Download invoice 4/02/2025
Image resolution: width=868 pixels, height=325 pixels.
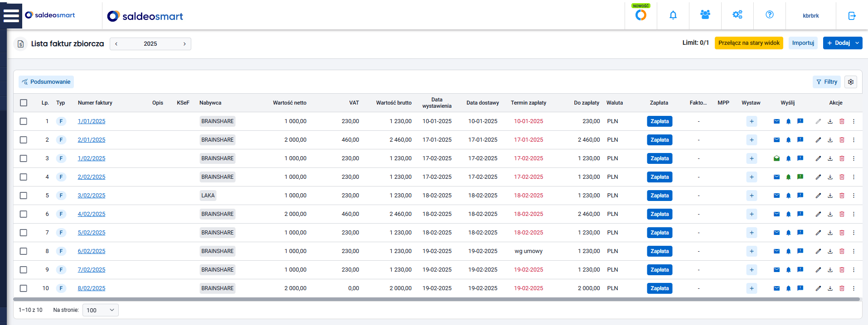coord(830,214)
